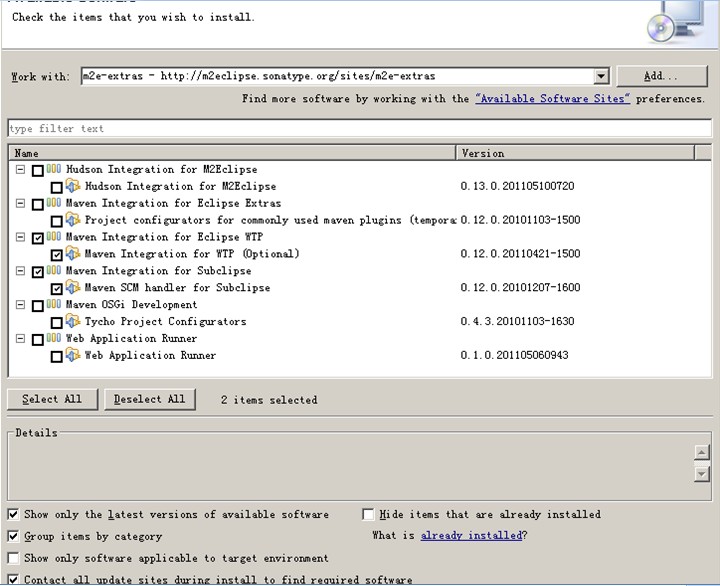Viewport: 720px width, 586px height.
Task: Open the Available Software Sites preferences link
Action: point(552,99)
